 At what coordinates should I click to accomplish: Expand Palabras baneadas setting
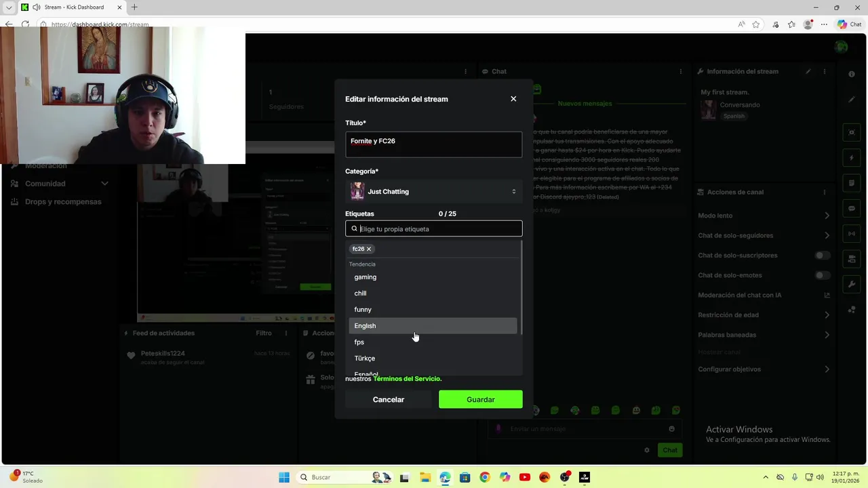(x=827, y=335)
